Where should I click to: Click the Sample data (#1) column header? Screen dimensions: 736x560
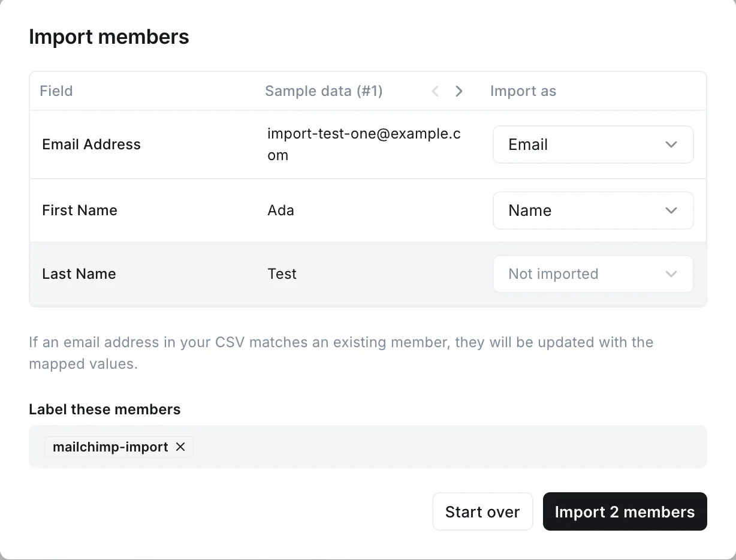pos(324,91)
